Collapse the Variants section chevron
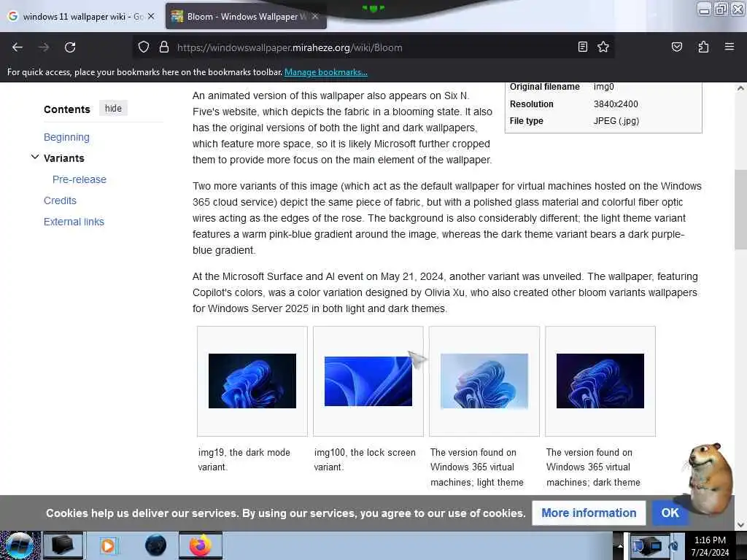The width and height of the screenshot is (747, 560). coord(35,157)
